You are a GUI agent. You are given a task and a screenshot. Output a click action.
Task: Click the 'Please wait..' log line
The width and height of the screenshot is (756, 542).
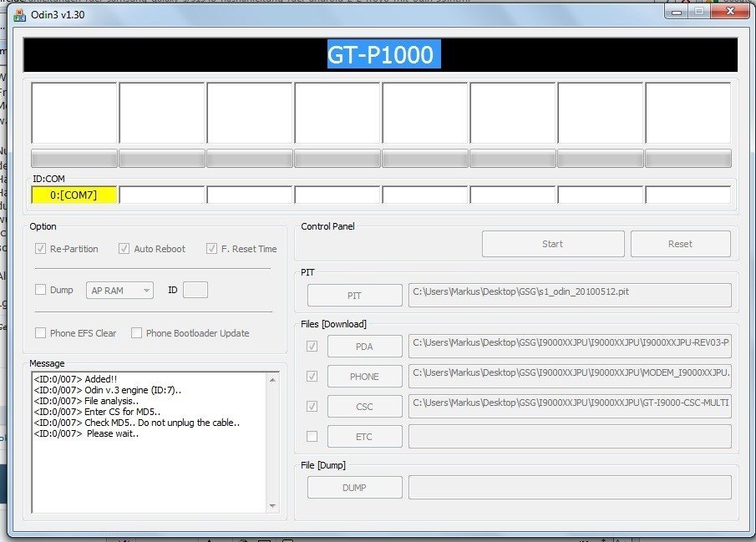[x=86, y=433]
